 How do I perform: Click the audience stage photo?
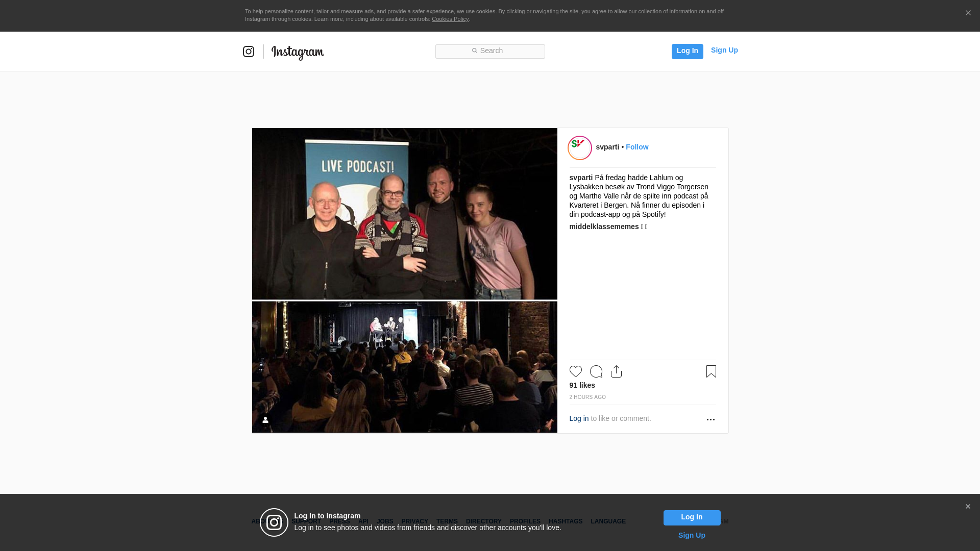405,367
